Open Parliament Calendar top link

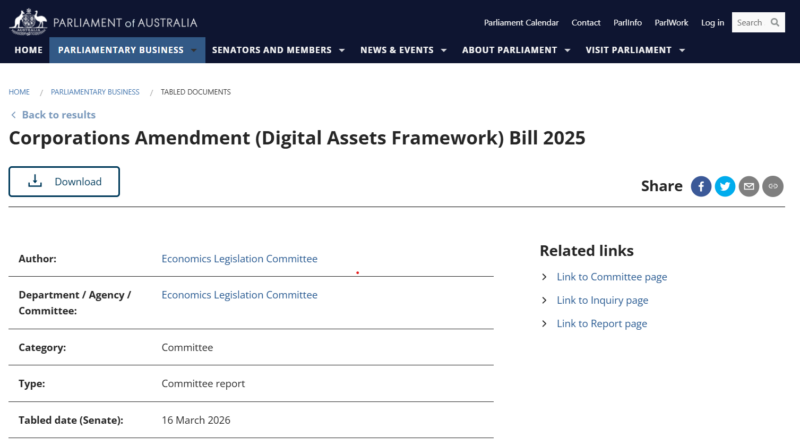coord(521,23)
